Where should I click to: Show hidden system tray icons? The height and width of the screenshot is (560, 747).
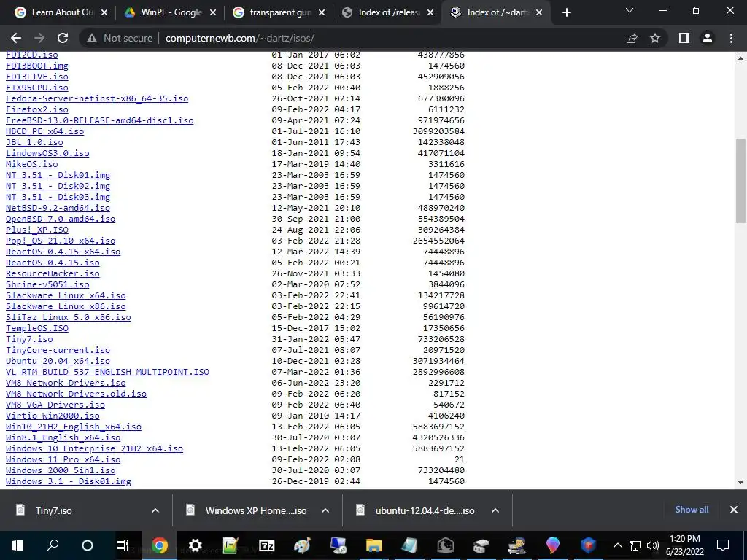click(617, 545)
